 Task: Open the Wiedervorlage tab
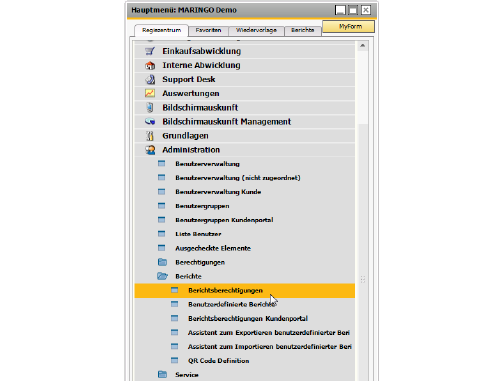256,30
